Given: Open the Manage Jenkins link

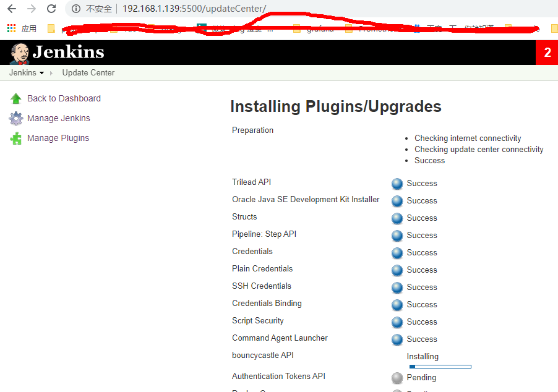Looking at the screenshot, I should [x=59, y=118].
